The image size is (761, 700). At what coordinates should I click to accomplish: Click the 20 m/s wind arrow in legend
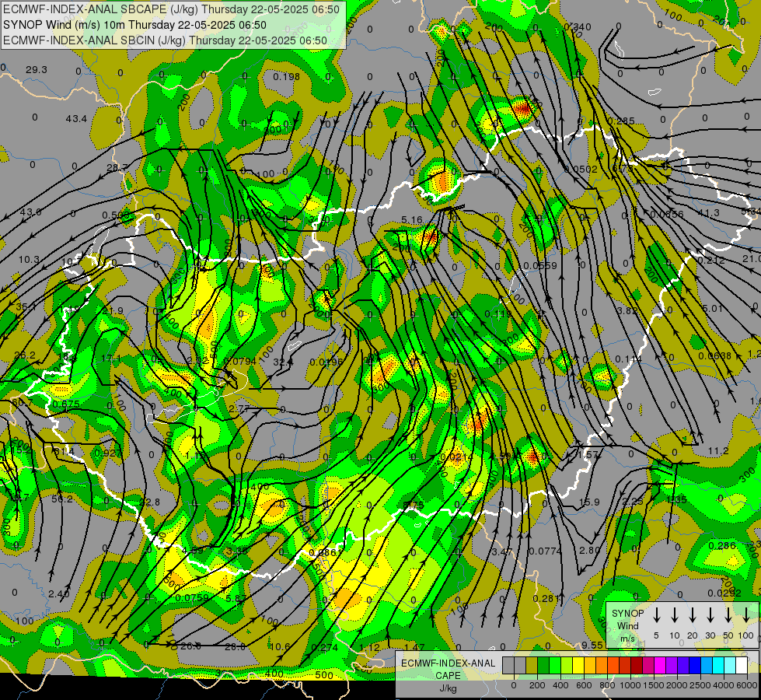[x=693, y=614]
